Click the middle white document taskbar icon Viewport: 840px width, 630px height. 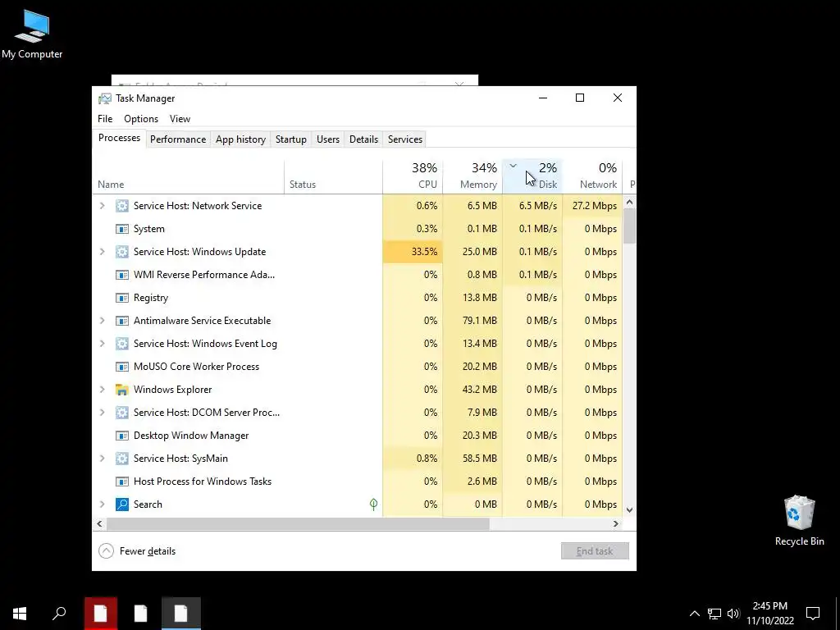pos(140,614)
